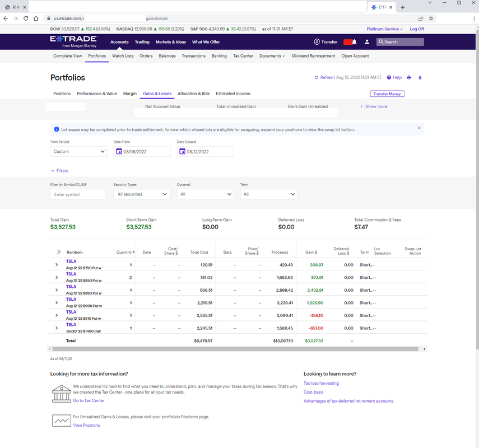Open the notifications bell

(x=354, y=42)
